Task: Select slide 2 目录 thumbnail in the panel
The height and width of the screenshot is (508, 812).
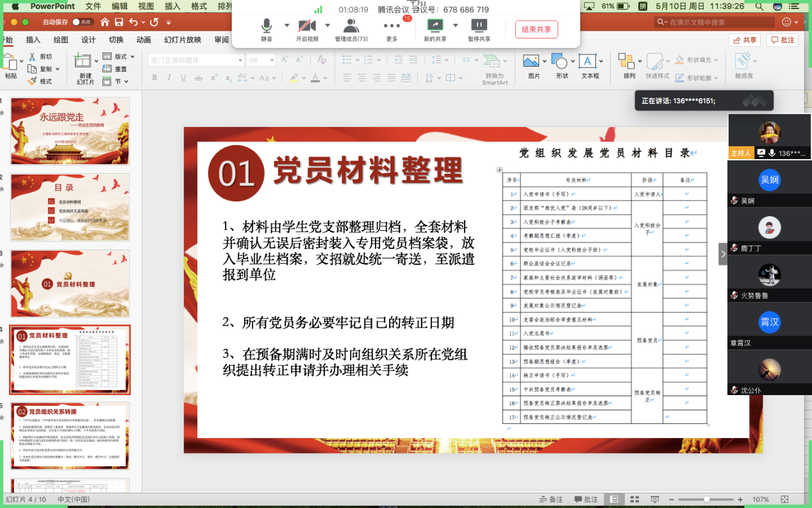Action: click(x=69, y=207)
